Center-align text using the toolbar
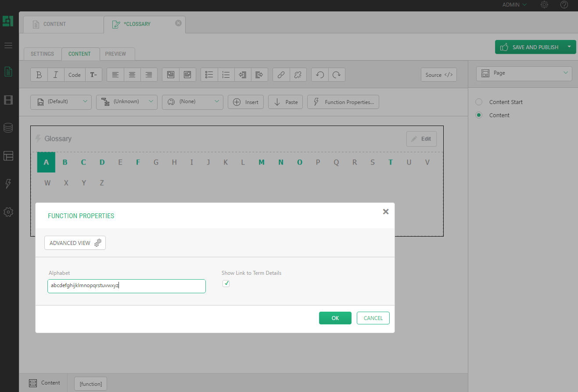 132,75
